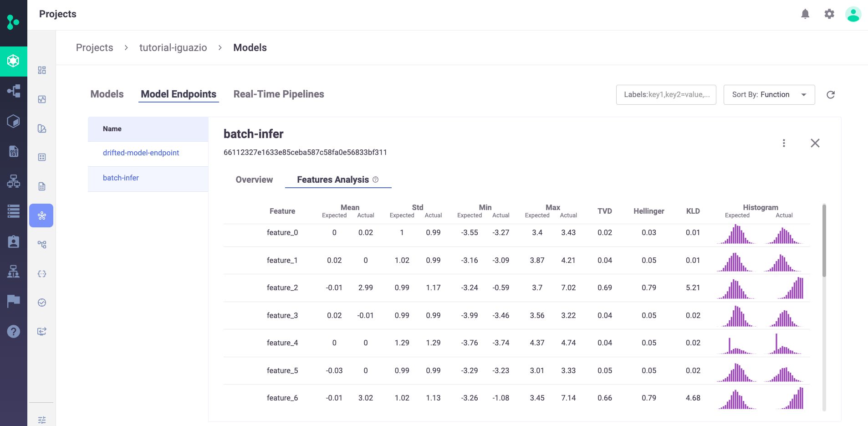
Task: Select the batch-infer endpoint row
Action: 148,179
